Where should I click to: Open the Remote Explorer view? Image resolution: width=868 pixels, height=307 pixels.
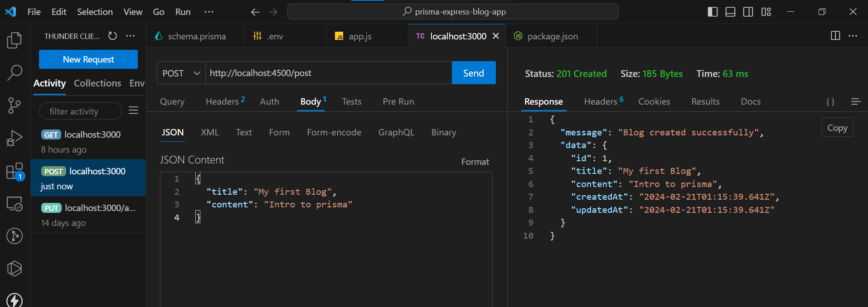pos(15,204)
